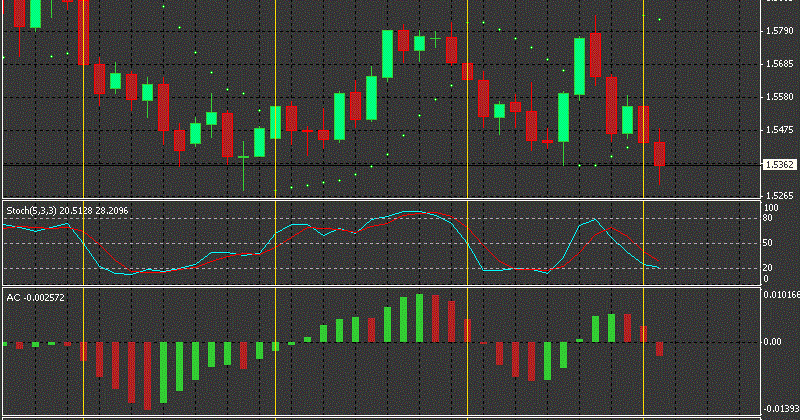Click the Stochastic scale value 50
The height and width of the screenshot is (420, 800).
tap(767, 243)
